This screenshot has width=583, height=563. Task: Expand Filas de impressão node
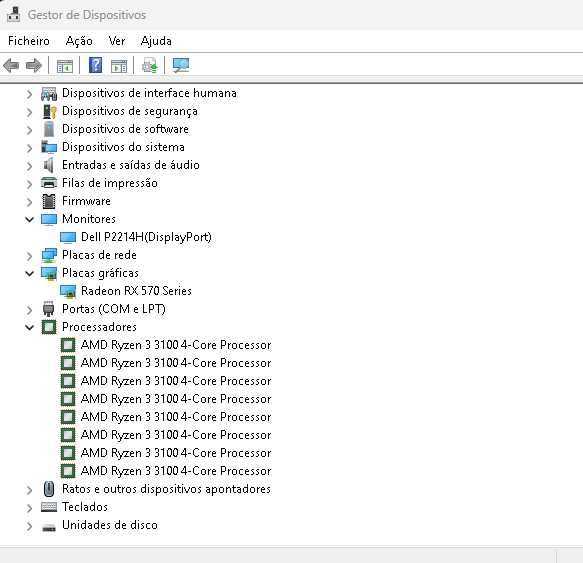[29, 184]
